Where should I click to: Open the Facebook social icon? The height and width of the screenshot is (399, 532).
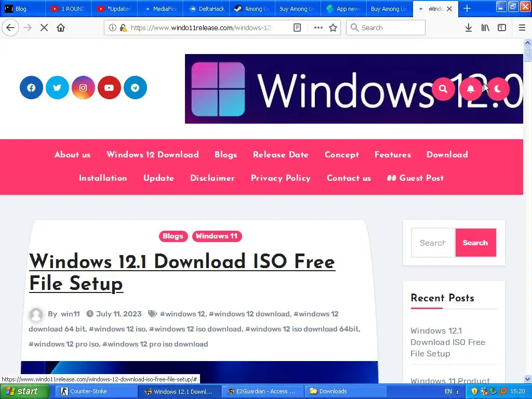pyautogui.click(x=31, y=88)
